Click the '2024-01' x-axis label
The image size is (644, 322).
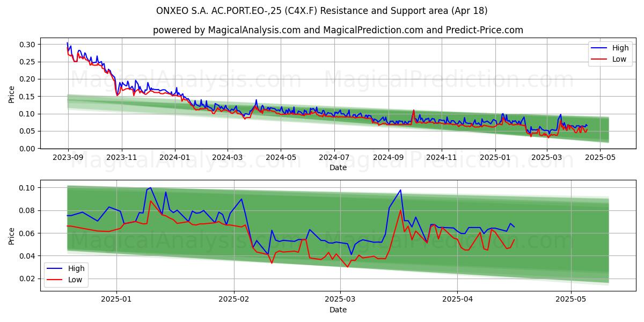click(175, 158)
